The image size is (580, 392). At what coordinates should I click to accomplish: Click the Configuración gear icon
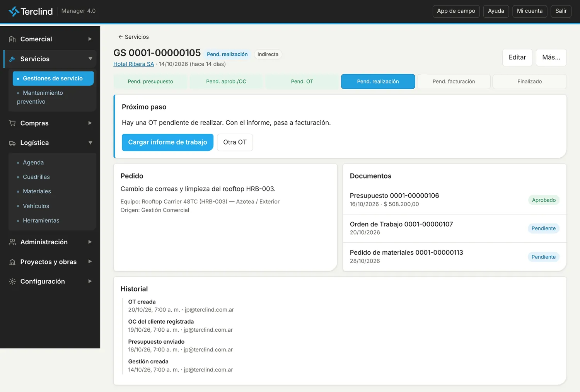12,281
